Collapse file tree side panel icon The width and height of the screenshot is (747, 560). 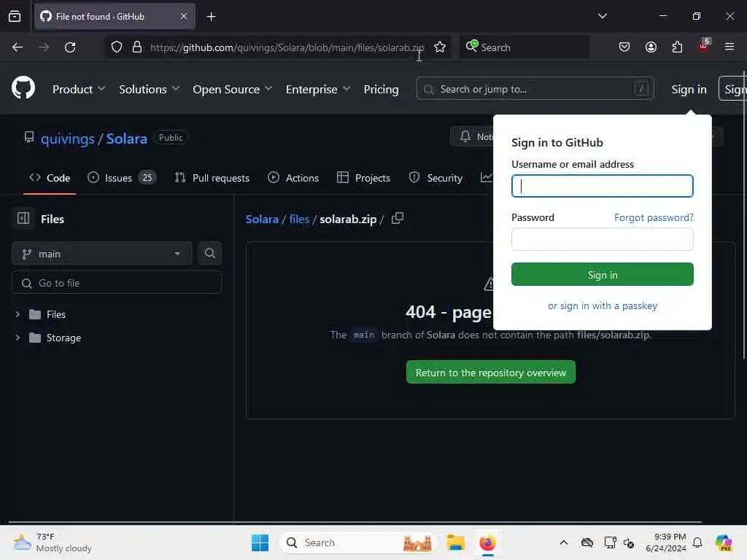point(23,218)
